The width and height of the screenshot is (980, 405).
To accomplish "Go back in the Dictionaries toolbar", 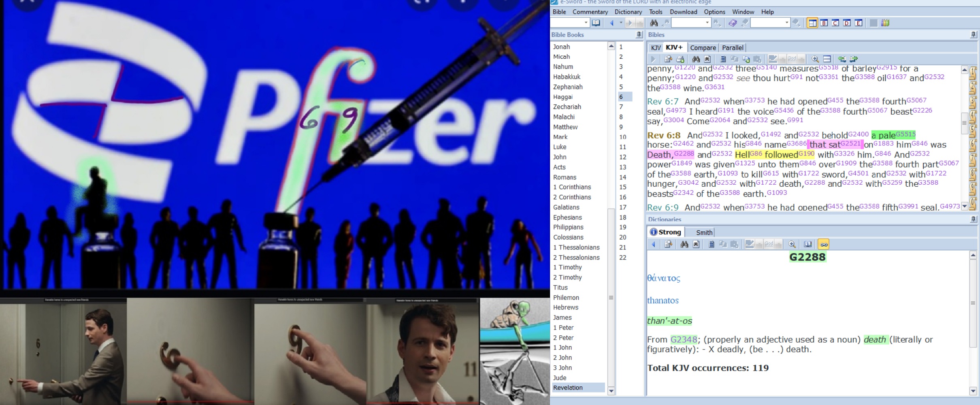I will [x=653, y=244].
